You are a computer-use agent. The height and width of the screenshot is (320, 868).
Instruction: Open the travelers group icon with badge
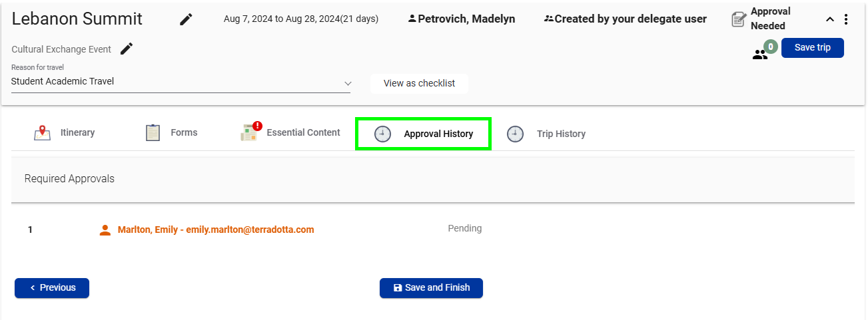764,52
